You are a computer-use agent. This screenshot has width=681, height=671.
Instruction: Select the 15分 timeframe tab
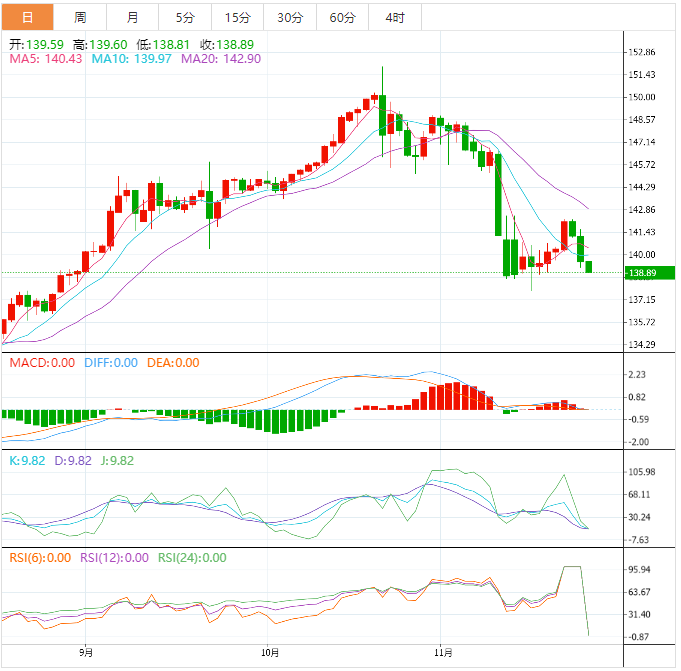tap(238, 17)
